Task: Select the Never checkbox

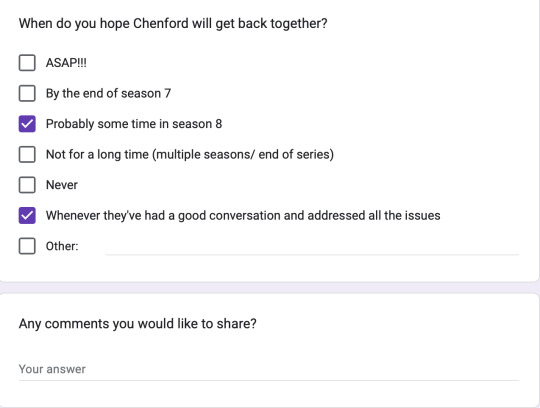Action: tap(27, 185)
